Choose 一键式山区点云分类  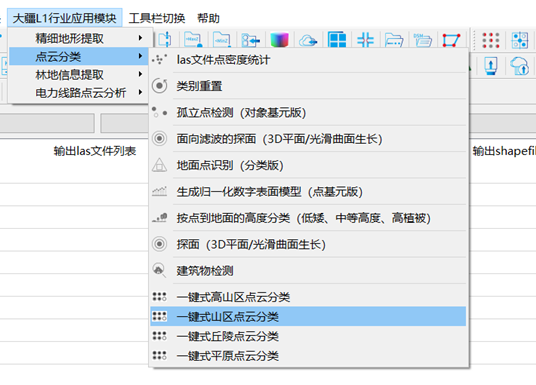(308, 317)
